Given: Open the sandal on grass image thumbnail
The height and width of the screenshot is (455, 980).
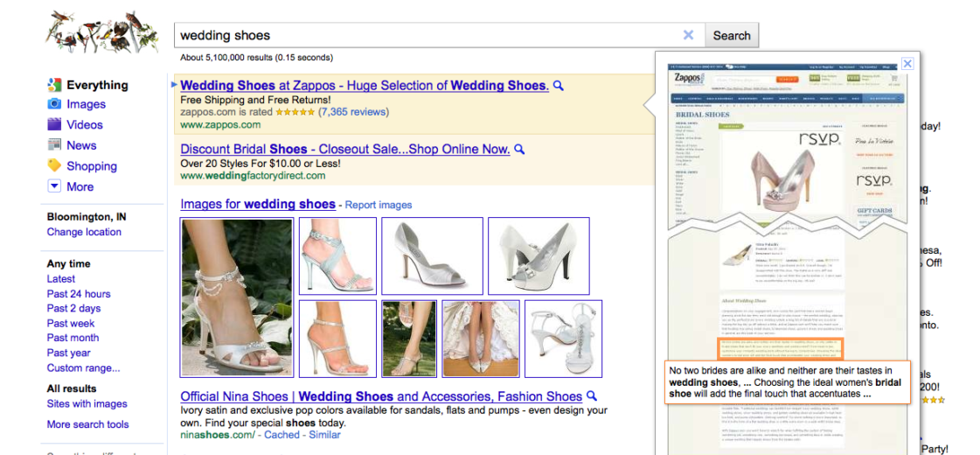Looking at the screenshot, I should [x=409, y=339].
